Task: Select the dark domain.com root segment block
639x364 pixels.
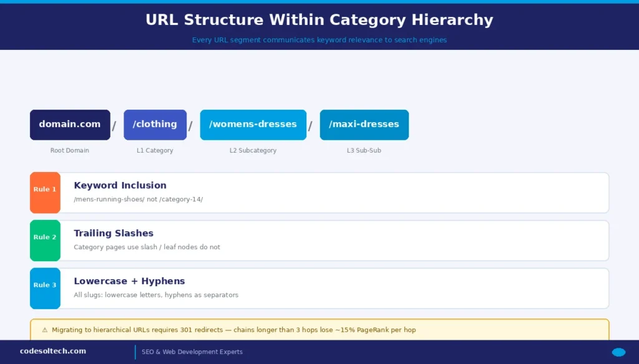Action: pos(69,125)
